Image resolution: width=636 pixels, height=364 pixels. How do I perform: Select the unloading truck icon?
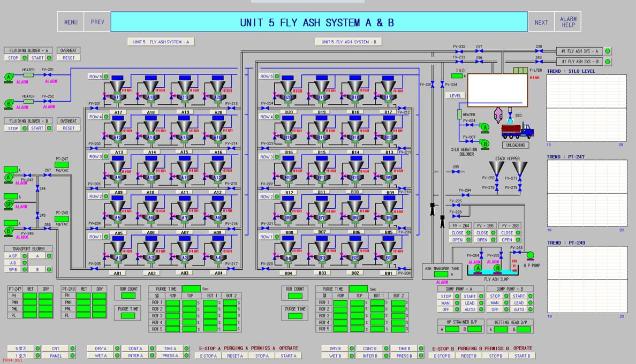[x=517, y=130]
